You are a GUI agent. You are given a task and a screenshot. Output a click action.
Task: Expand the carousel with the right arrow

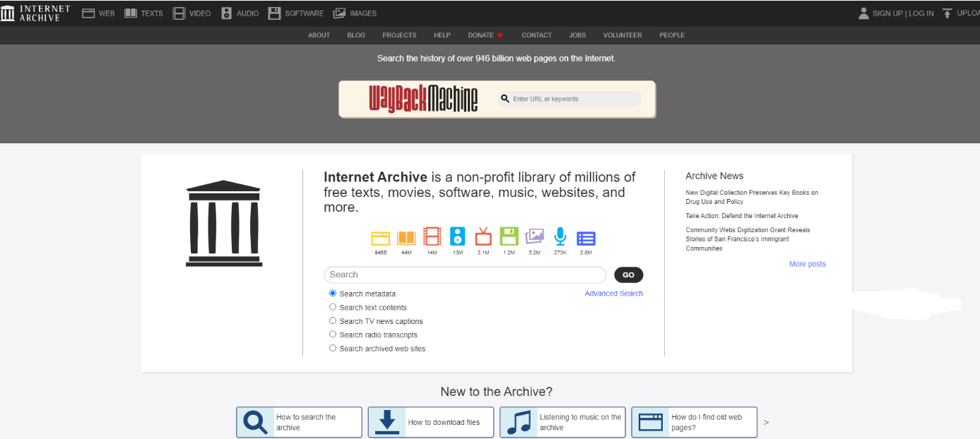coord(765,422)
